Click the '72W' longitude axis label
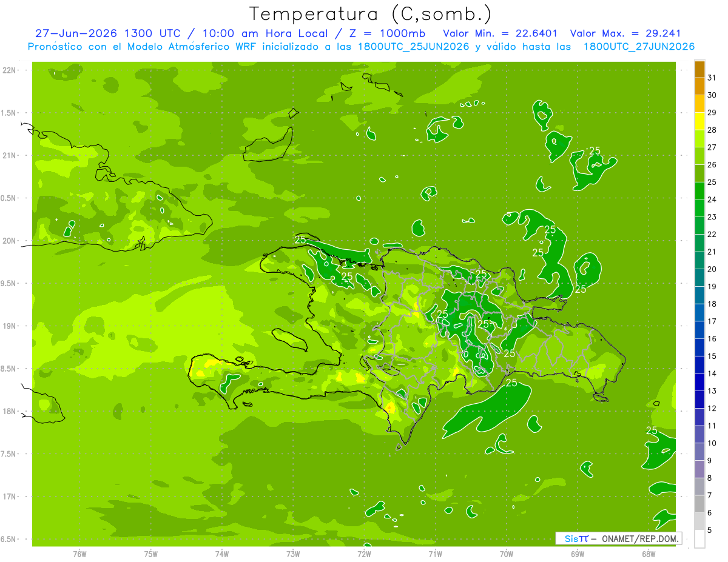 coord(364,554)
